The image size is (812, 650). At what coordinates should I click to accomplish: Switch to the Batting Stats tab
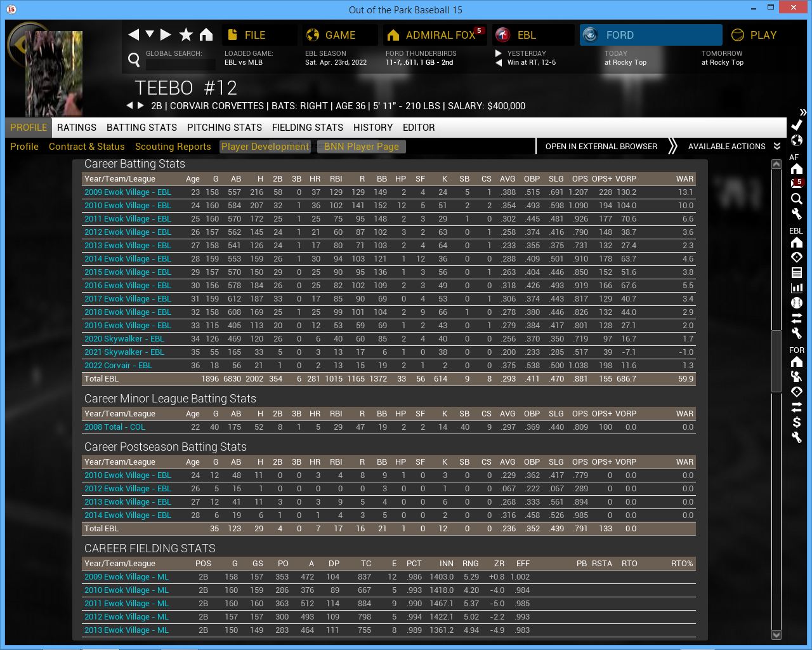141,128
